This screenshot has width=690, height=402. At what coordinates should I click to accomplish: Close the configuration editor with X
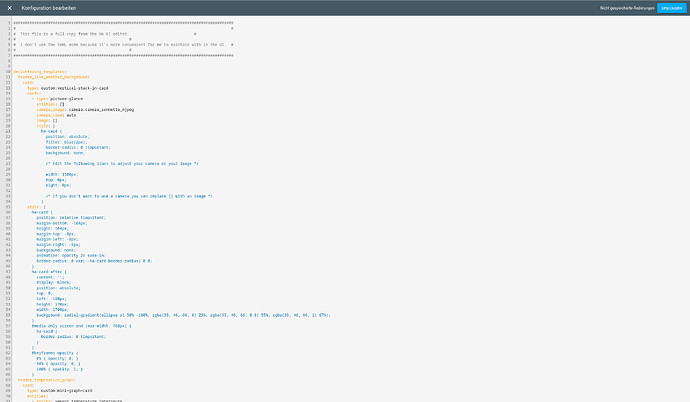pyautogui.click(x=9, y=8)
